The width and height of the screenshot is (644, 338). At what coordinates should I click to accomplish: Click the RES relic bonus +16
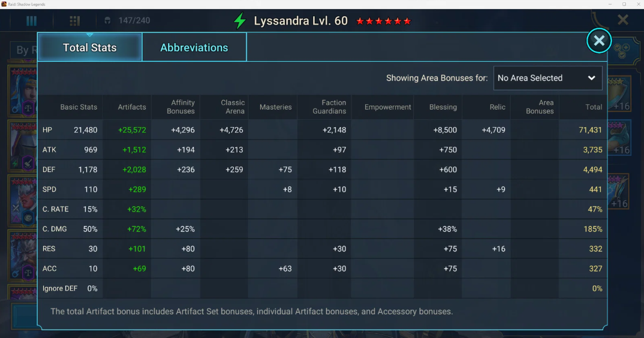click(x=499, y=249)
